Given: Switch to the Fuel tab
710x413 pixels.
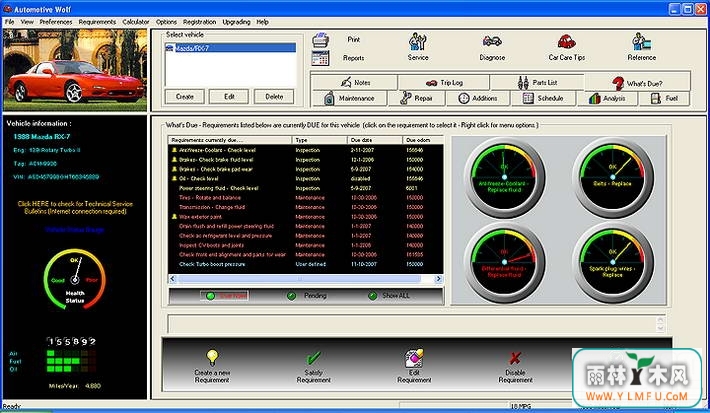Looking at the screenshot, I should tap(664, 98).
